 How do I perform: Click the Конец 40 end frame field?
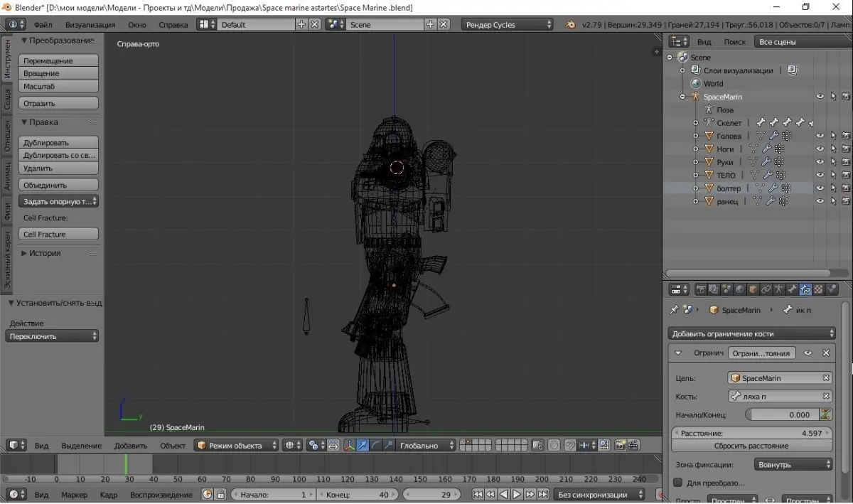358,494
